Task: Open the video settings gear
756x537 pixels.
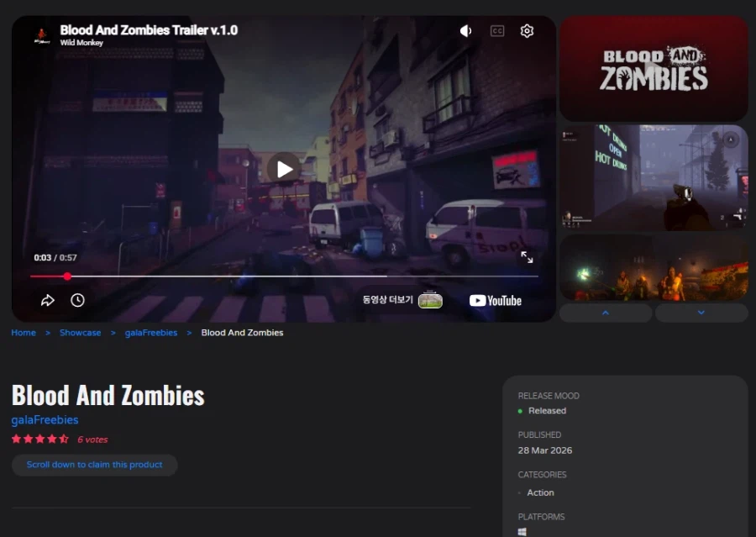Action: (527, 30)
